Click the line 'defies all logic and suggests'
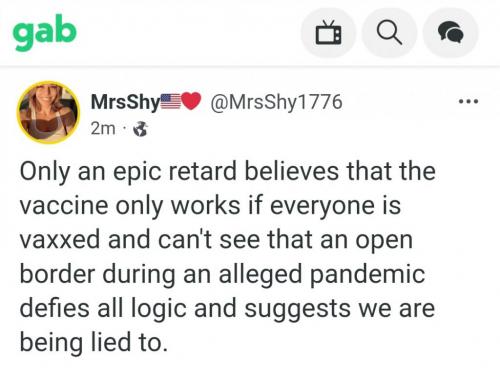 227,309
